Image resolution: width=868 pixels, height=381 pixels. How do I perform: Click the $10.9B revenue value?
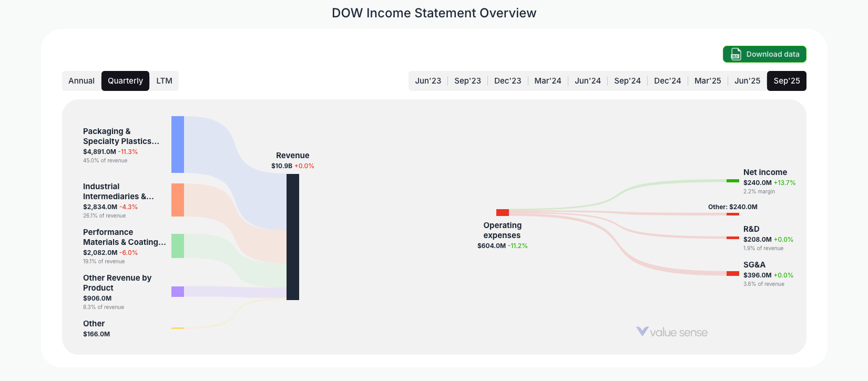click(x=282, y=166)
